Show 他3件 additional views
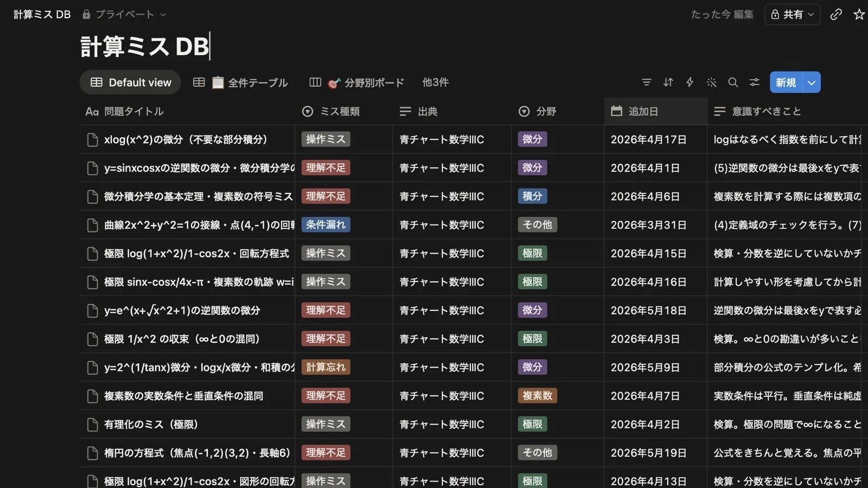This screenshot has height=488, width=868. pyautogui.click(x=436, y=82)
